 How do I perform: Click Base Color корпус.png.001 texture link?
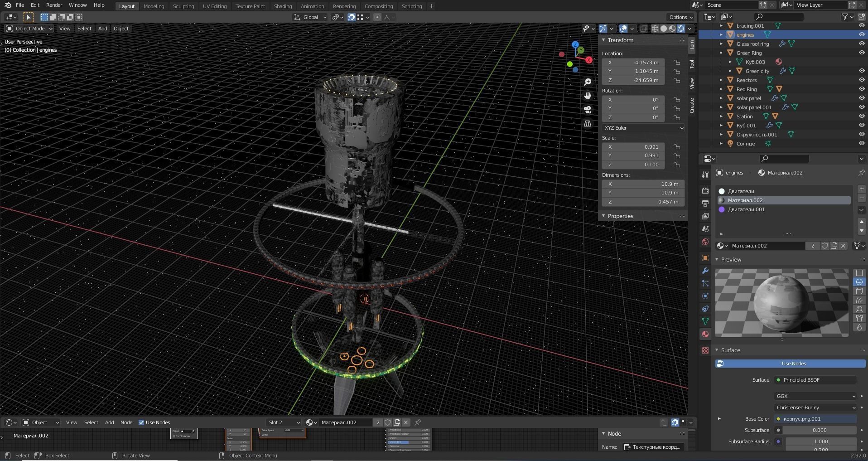tap(815, 419)
